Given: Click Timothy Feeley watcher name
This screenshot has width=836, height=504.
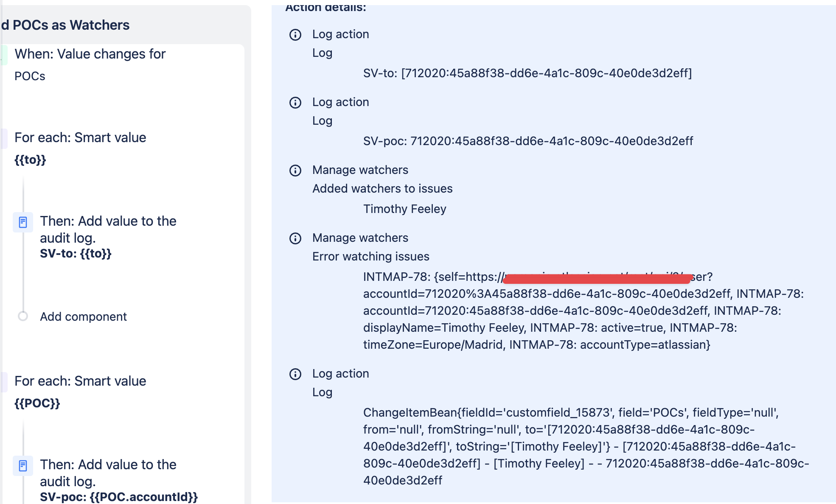Looking at the screenshot, I should pos(405,209).
